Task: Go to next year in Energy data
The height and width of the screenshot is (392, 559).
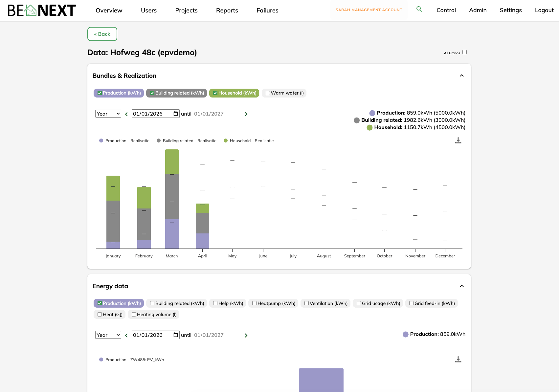Action: [246, 336]
